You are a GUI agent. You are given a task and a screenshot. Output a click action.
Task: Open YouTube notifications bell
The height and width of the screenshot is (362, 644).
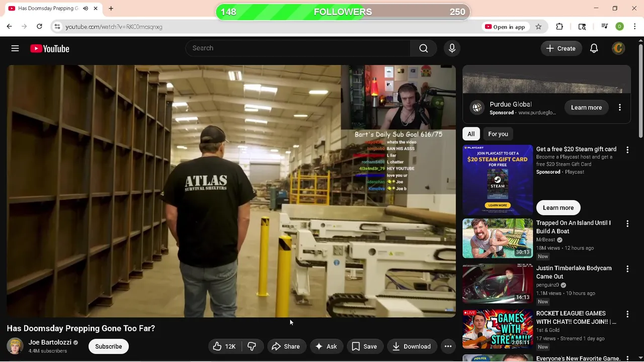[594, 48]
